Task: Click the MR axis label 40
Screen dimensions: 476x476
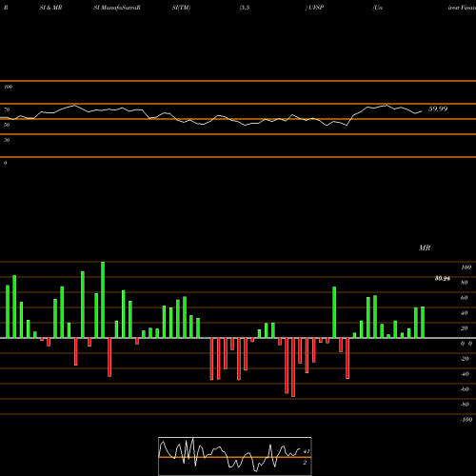Action: tap(465, 313)
